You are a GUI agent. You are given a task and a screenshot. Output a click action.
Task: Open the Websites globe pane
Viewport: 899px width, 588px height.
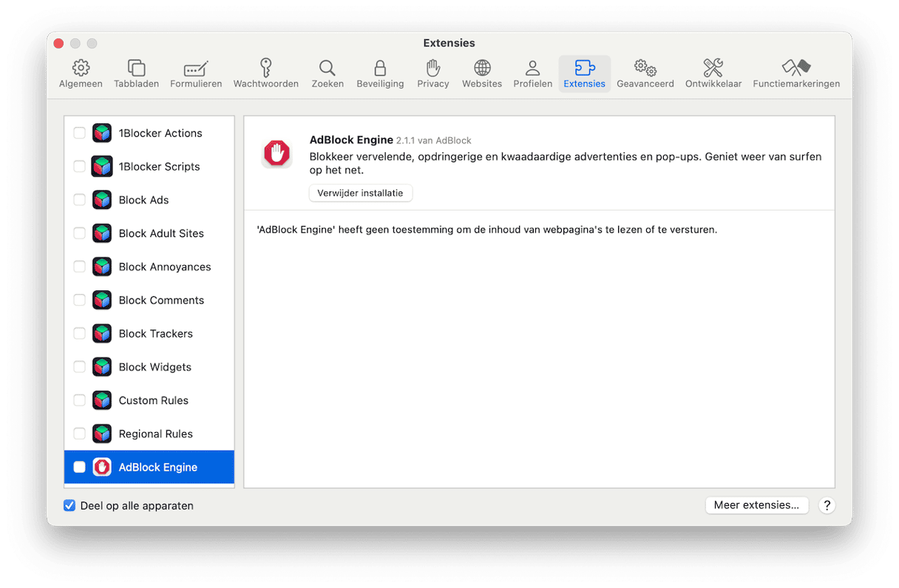point(482,74)
